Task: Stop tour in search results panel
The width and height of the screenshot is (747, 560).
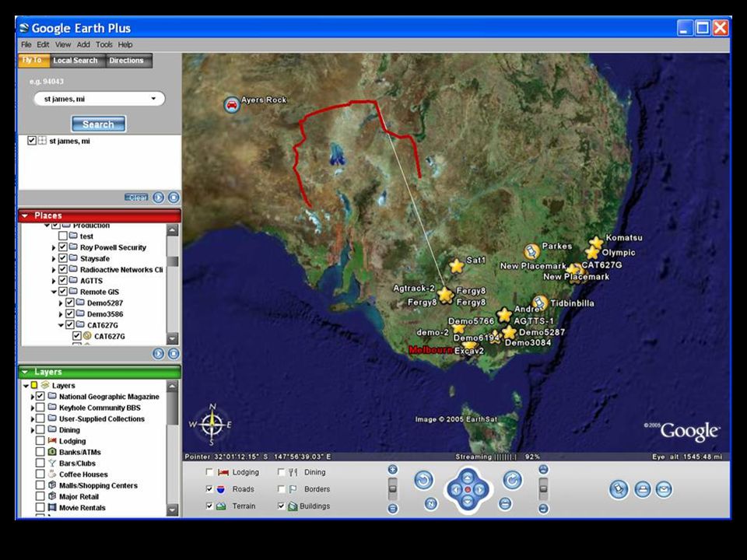Action: point(174,197)
